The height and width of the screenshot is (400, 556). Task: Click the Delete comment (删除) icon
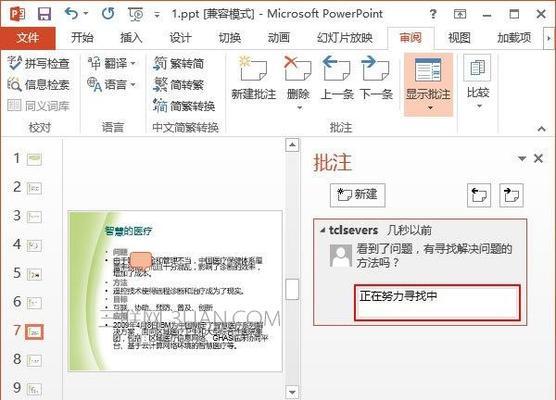pos(298,69)
